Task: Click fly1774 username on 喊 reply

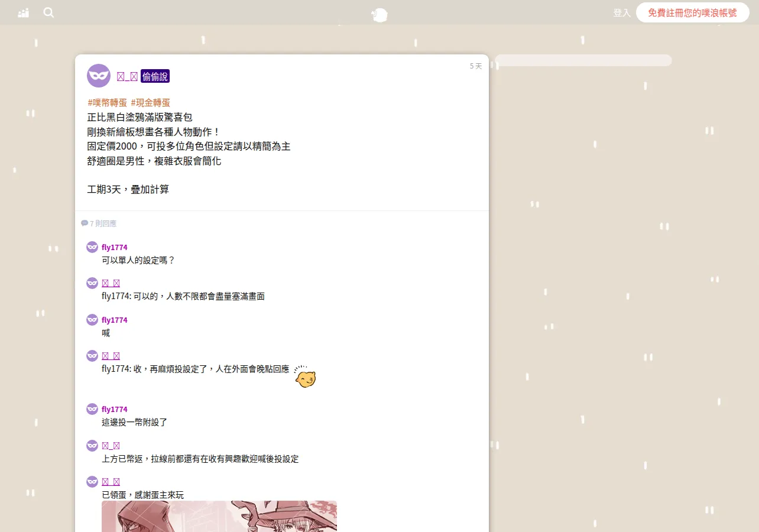Action: 115,320
